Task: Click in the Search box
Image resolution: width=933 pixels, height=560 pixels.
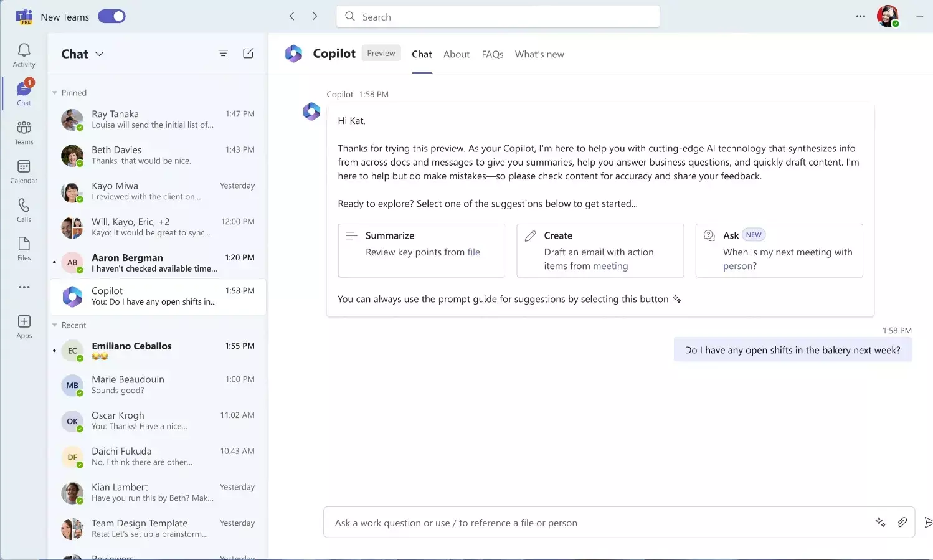Action: click(x=498, y=17)
